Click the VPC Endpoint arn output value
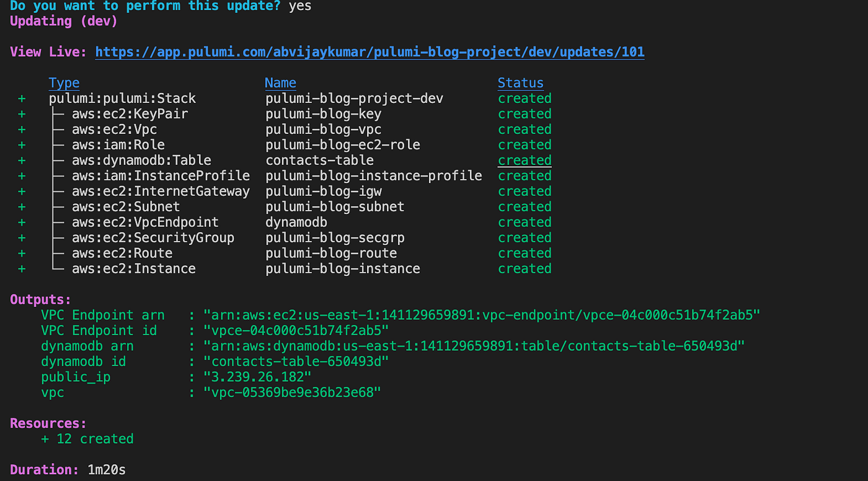868x481 pixels. point(482,315)
